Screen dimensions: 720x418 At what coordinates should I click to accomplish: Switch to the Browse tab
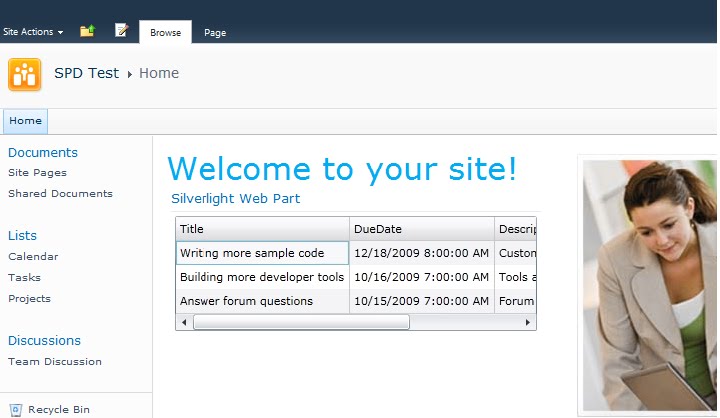click(x=165, y=32)
